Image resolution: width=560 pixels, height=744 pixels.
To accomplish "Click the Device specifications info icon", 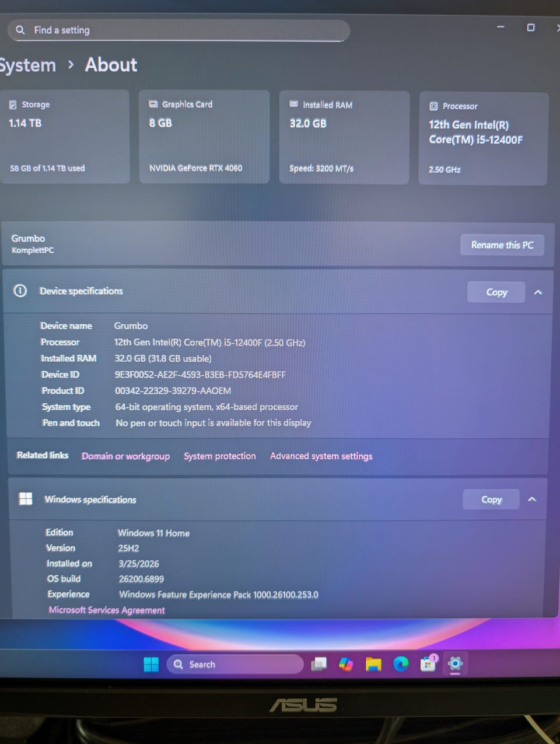I will 20,291.
